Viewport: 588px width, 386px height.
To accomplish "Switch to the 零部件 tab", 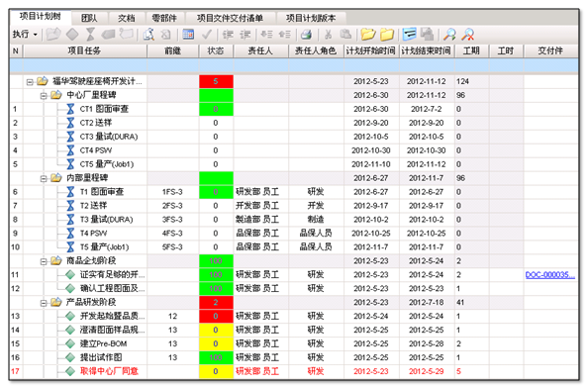I will (164, 18).
